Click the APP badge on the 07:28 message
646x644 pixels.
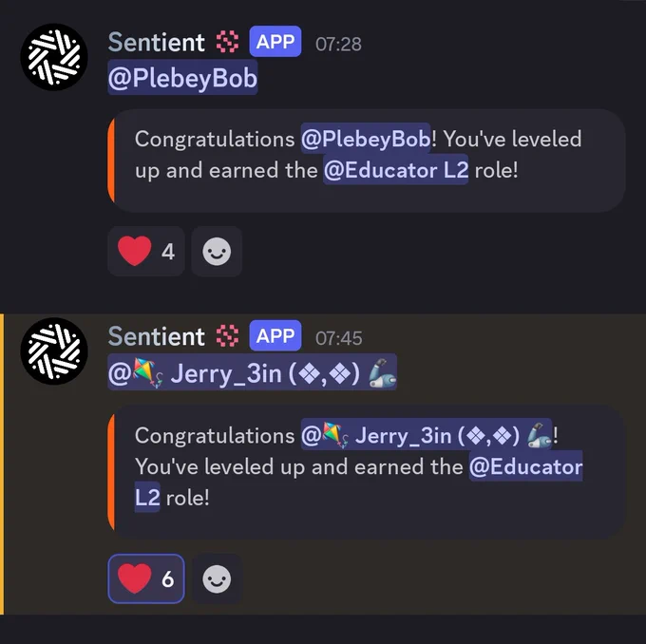pos(275,43)
